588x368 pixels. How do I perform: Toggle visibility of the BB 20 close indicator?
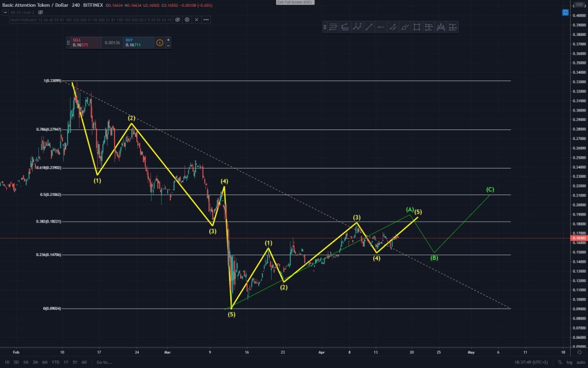coord(40,12)
